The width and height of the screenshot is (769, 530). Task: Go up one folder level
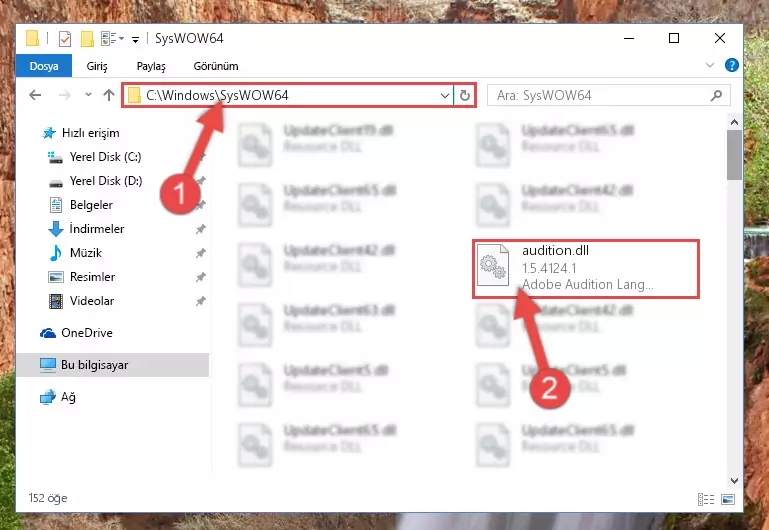pyautogui.click(x=109, y=95)
